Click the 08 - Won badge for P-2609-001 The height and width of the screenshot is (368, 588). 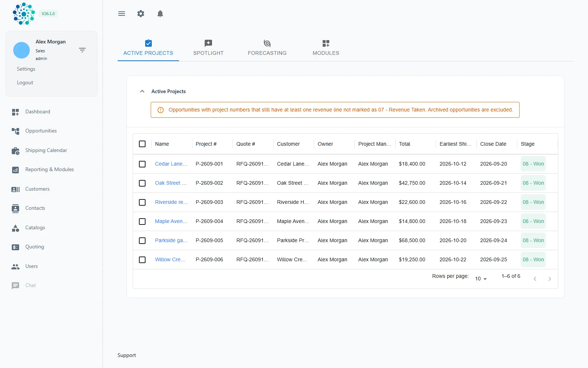click(533, 164)
